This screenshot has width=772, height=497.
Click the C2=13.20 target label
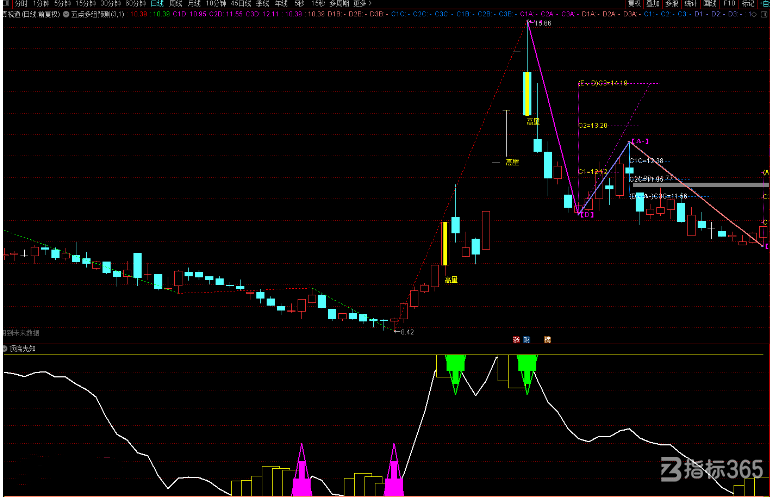[593, 126]
